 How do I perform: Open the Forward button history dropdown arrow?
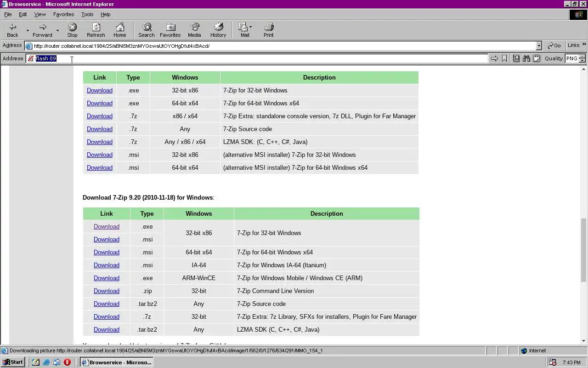pyautogui.click(x=57, y=30)
